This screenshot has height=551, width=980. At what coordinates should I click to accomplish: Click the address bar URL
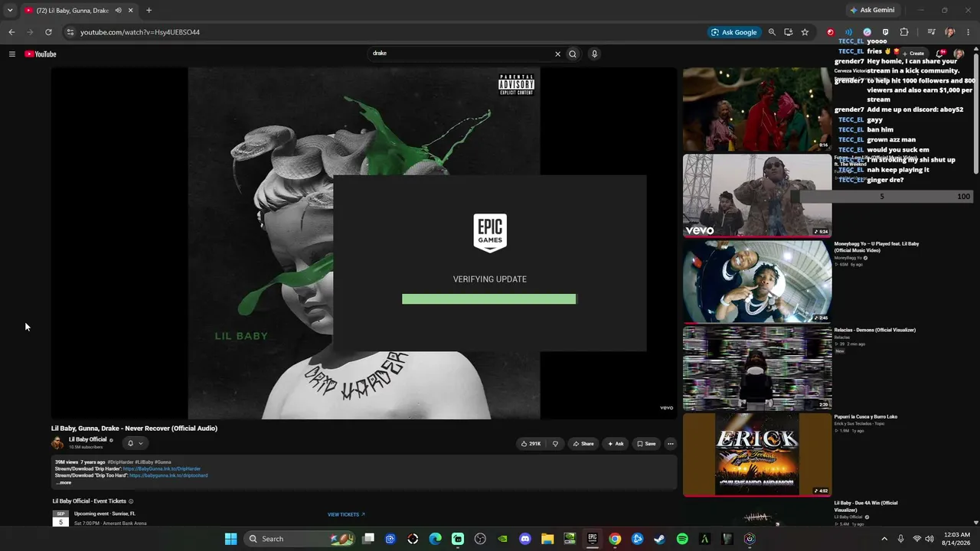coord(140,32)
